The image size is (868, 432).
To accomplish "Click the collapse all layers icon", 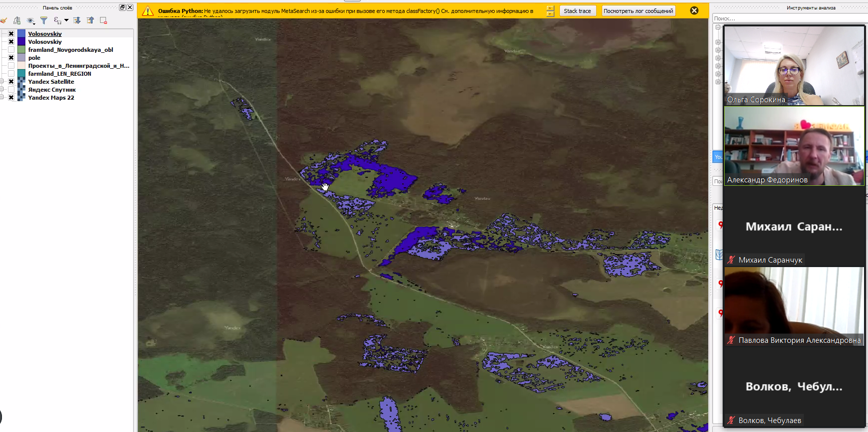I will point(90,20).
